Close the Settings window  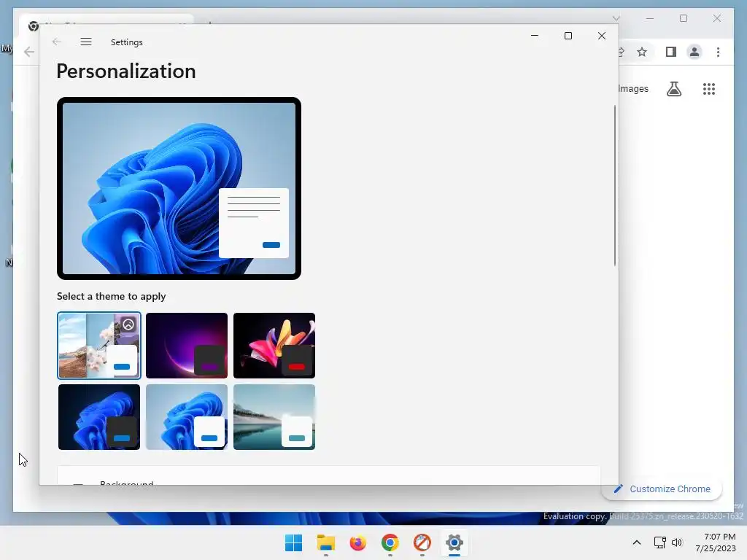point(602,36)
